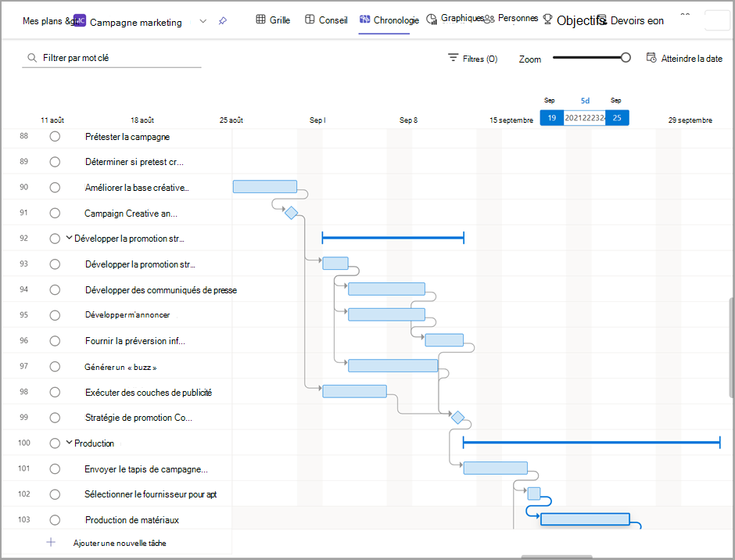Toggle completion circle for Production row 100
Screen dimensions: 735x560
point(55,443)
